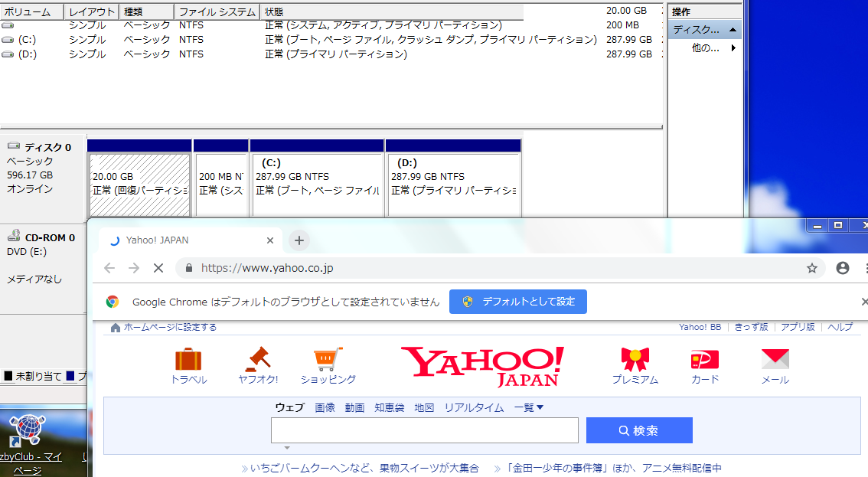The width and height of the screenshot is (868, 477).
Task: Select the 20.00 GB recovery partition block
Action: (x=139, y=184)
